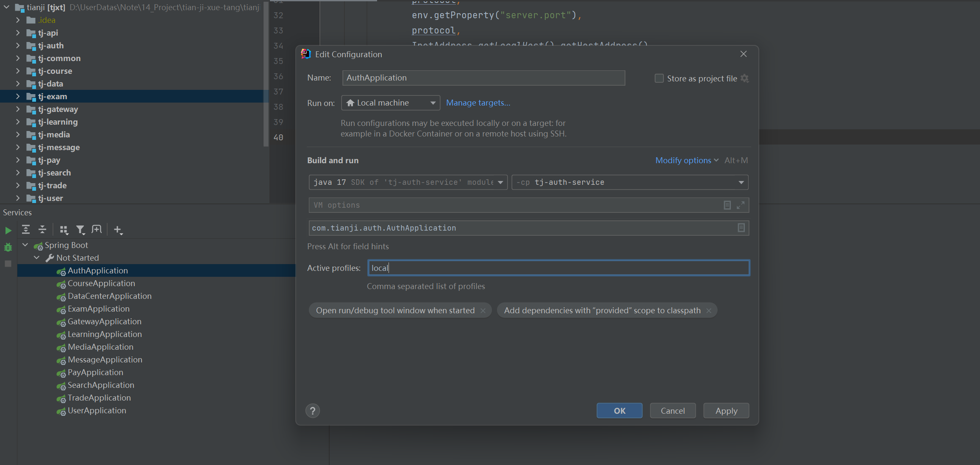Image resolution: width=980 pixels, height=465 pixels.
Task: Click the Active profiles input field
Action: point(558,268)
